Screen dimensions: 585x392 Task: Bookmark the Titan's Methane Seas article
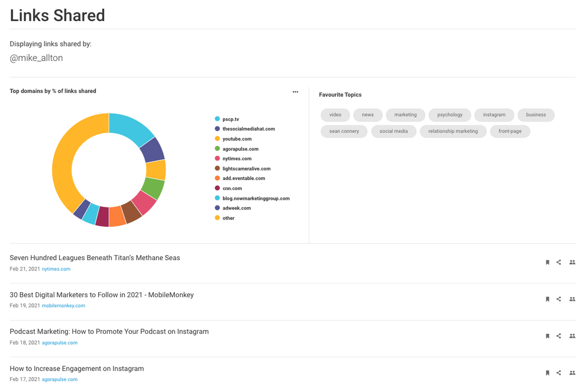coord(547,262)
